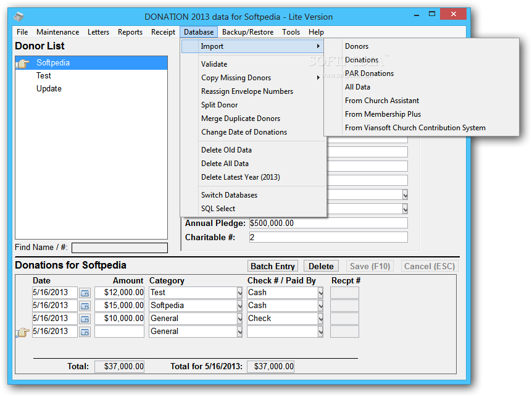Select Test in Donor List
Image resolution: width=532 pixels, height=397 pixels.
(x=91, y=76)
